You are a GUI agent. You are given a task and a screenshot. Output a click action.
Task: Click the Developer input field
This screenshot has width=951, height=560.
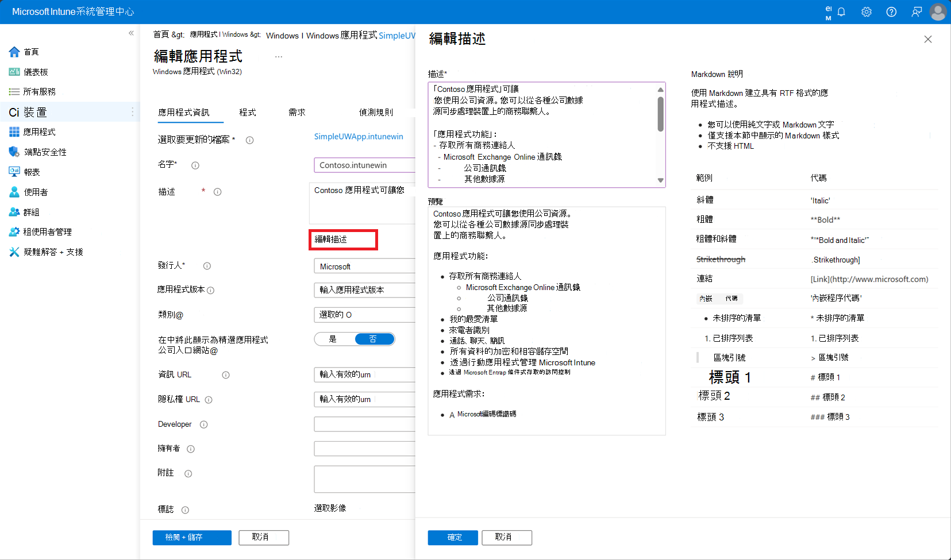pos(365,424)
